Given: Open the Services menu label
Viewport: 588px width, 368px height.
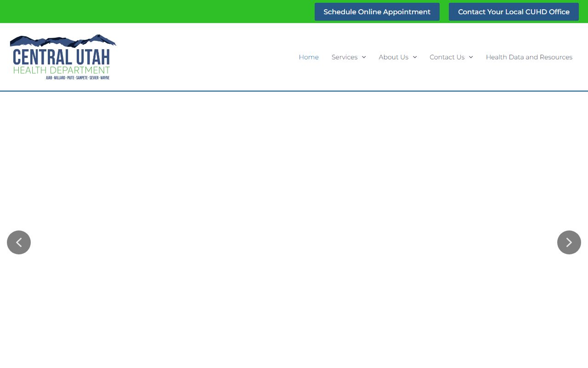Looking at the screenshot, I should 344,57.
